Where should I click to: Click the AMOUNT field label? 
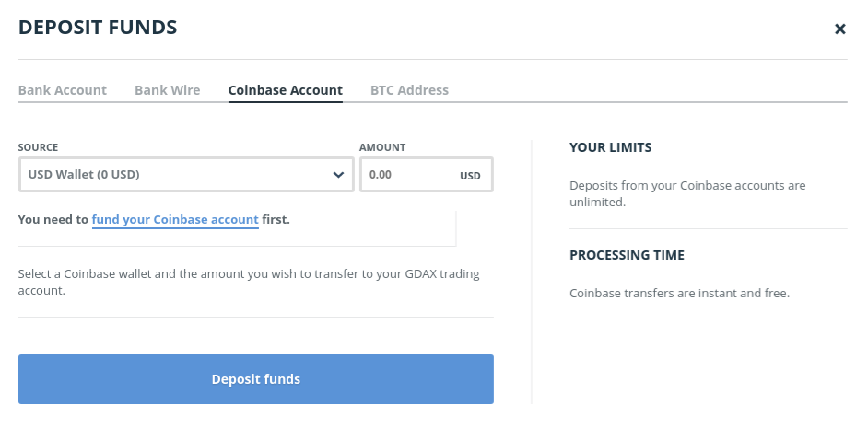point(382,147)
